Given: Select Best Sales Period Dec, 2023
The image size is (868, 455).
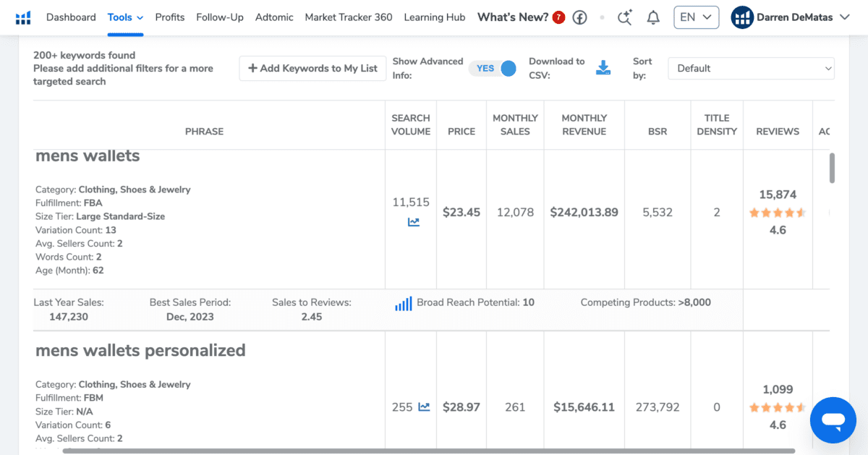Looking at the screenshot, I should (x=190, y=317).
